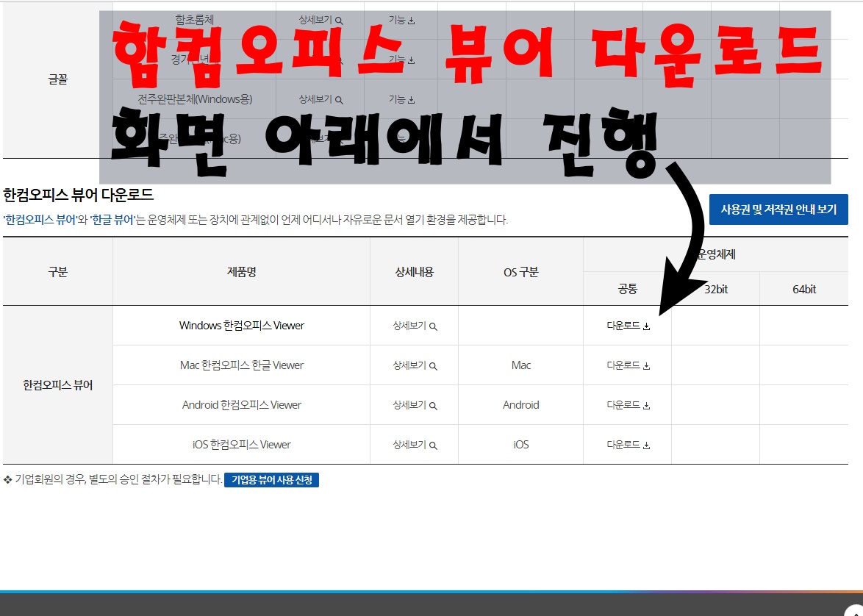Click the 64bit column header
The height and width of the screenshot is (616, 863).
coord(804,289)
